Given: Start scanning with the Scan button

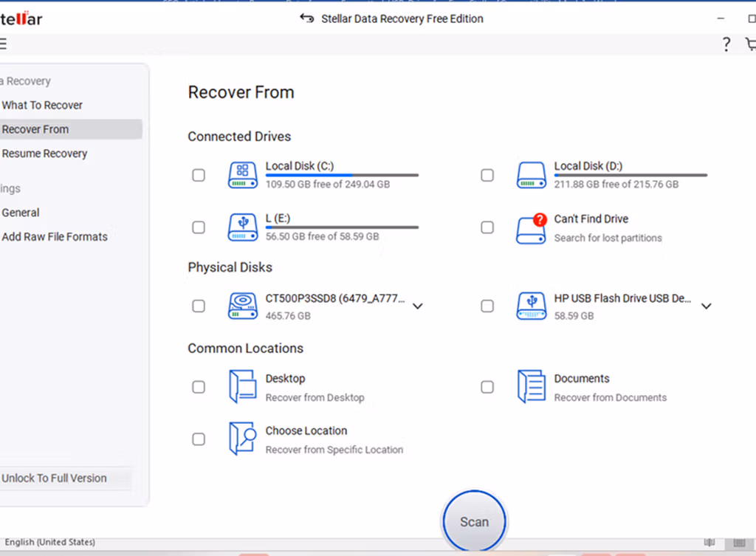Looking at the screenshot, I should click(x=475, y=521).
